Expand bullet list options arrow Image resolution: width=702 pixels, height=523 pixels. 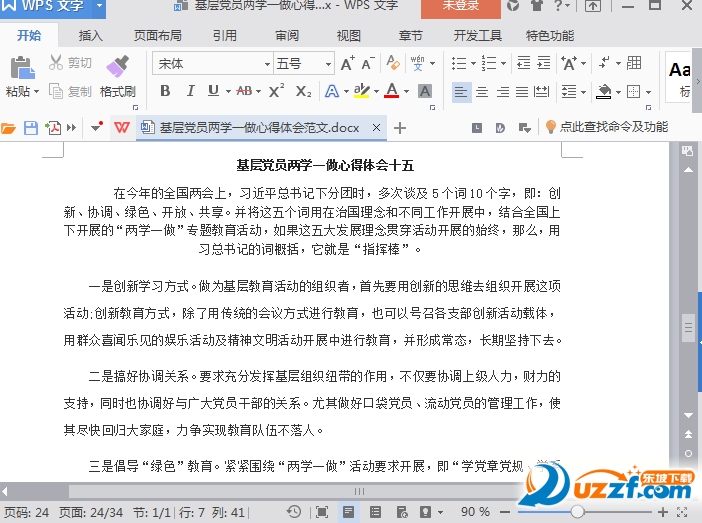[473, 64]
